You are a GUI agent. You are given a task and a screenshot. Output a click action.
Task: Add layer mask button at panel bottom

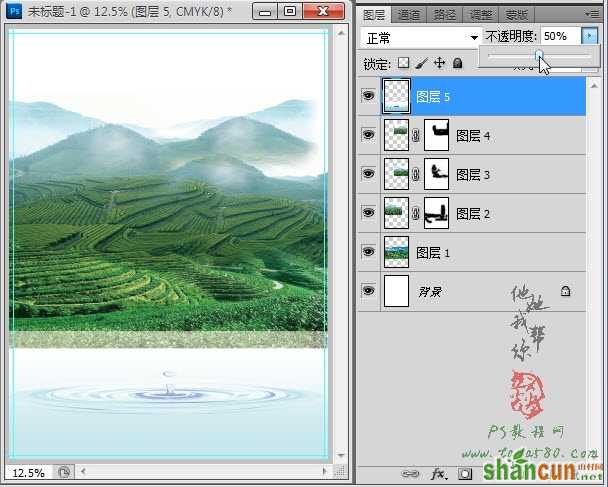tap(465, 473)
